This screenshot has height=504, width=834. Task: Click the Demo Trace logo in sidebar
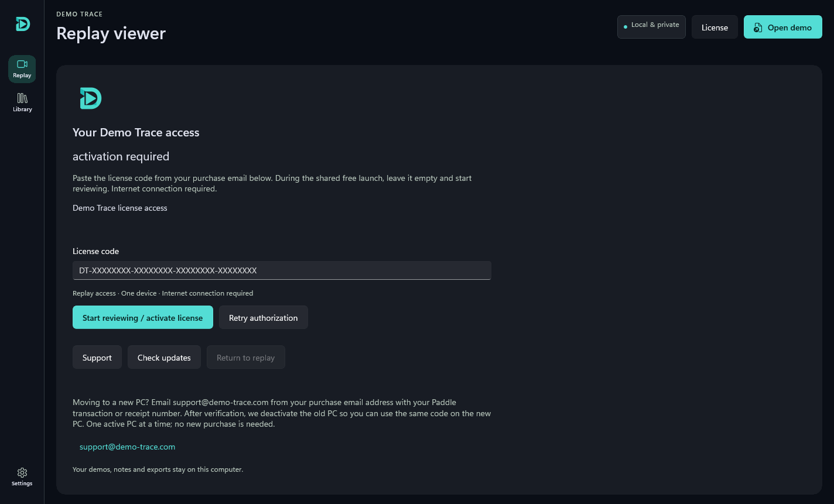pos(22,24)
